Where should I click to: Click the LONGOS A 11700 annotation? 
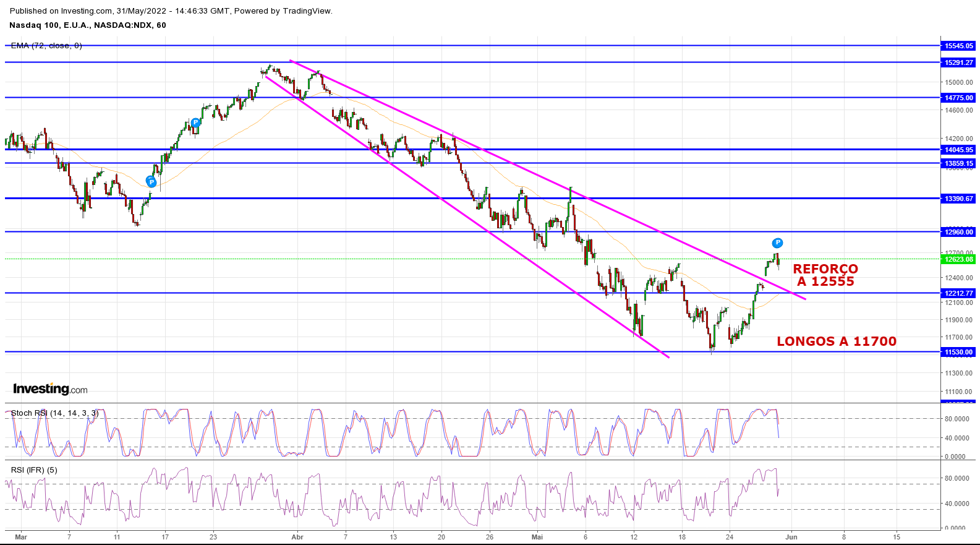tap(837, 341)
